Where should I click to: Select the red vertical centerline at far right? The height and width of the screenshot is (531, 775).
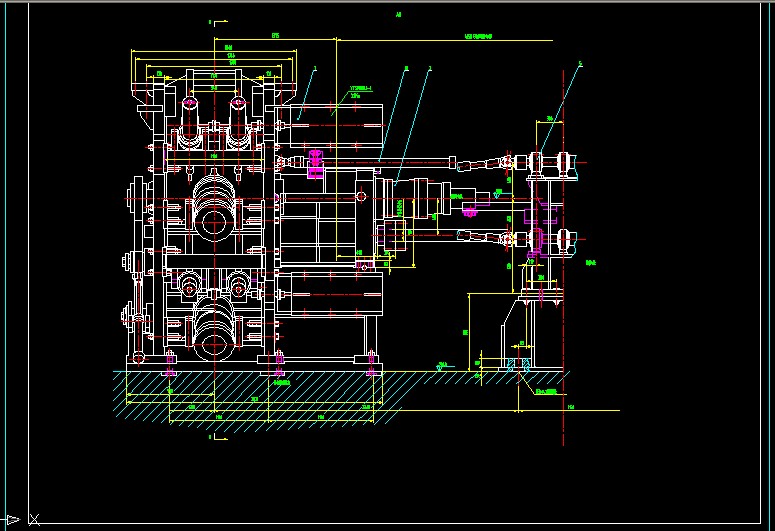click(563, 257)
